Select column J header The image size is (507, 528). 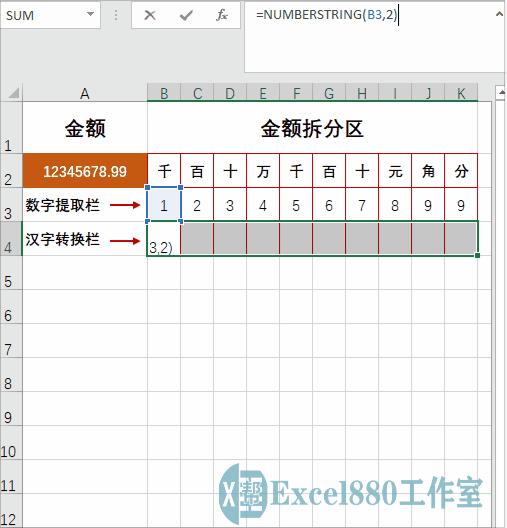click(x=428, y=93)
